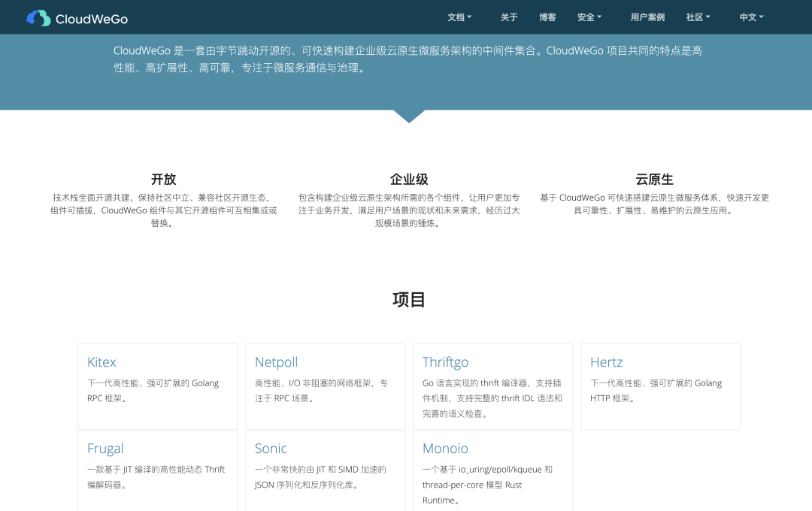Click the 开放 feature heading
812x511 pixels.
tap(164, 179)
